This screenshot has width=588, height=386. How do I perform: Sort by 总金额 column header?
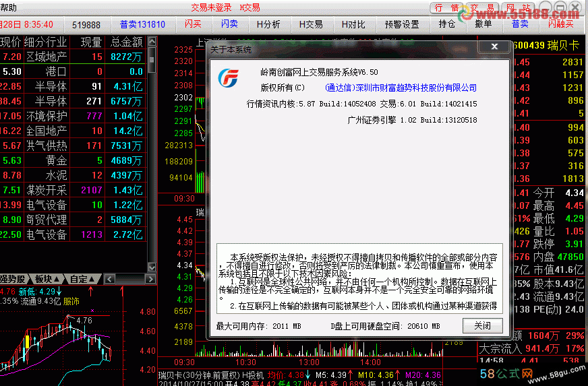click(x=126, y=42)
